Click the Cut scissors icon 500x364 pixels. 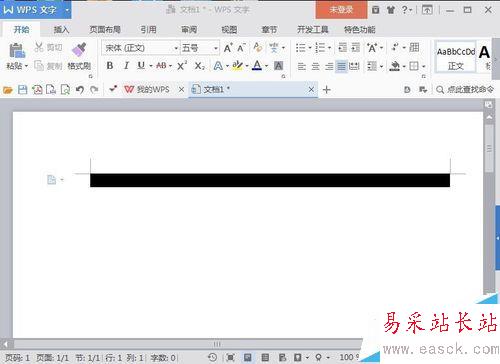tap(39, 47)
